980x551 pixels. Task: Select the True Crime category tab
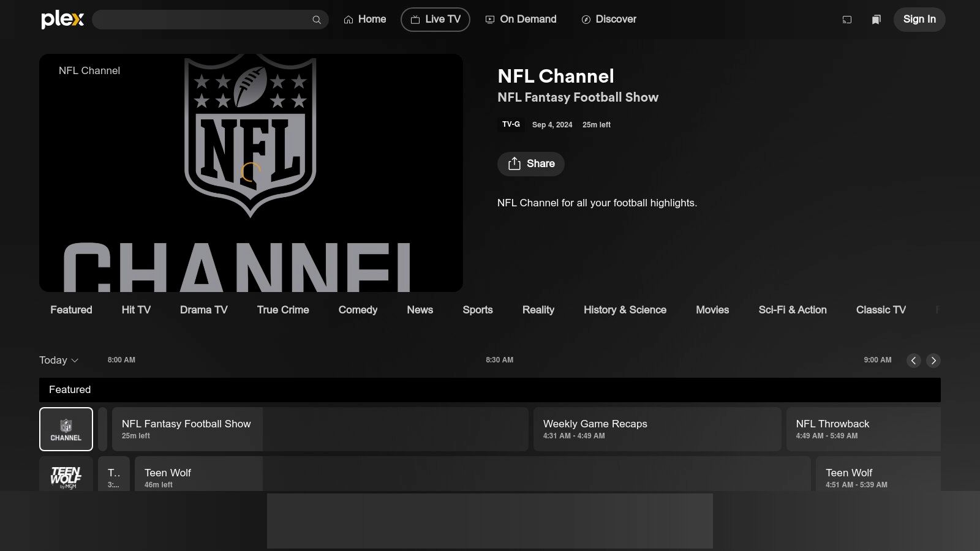click(x=282, y=310)
